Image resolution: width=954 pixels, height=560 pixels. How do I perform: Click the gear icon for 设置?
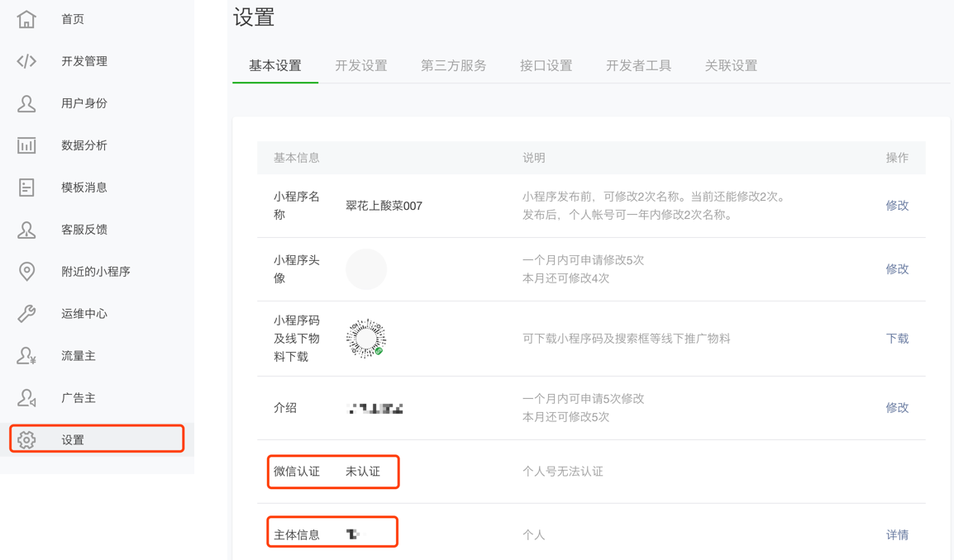tap(26, 440)
